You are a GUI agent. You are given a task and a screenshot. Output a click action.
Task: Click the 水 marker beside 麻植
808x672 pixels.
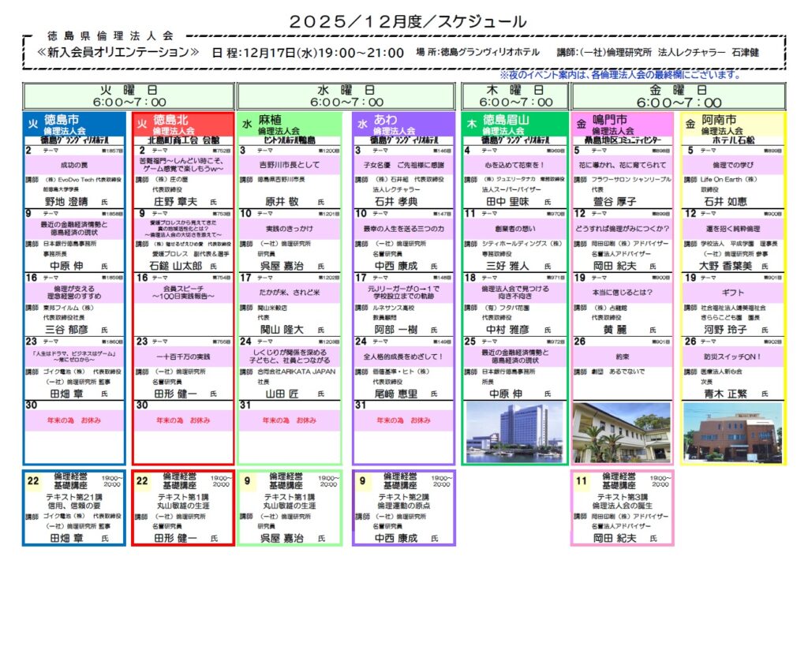coord(247,124)
